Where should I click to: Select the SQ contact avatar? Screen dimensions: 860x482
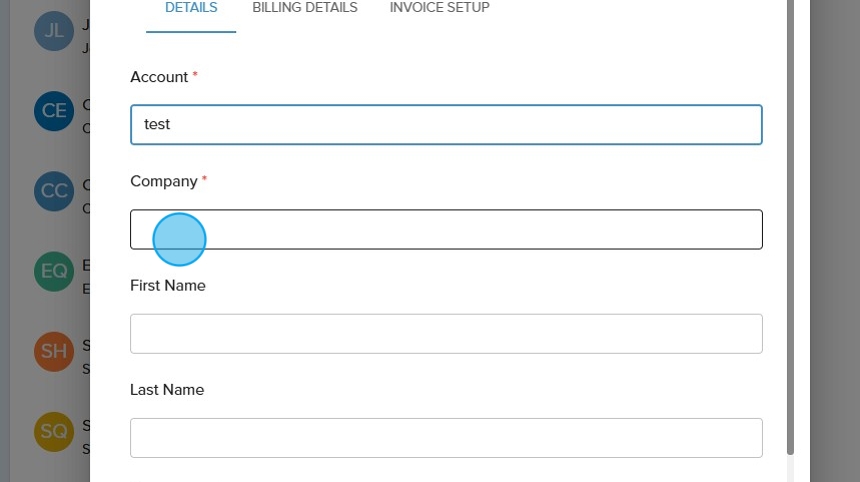coord(54,431)
